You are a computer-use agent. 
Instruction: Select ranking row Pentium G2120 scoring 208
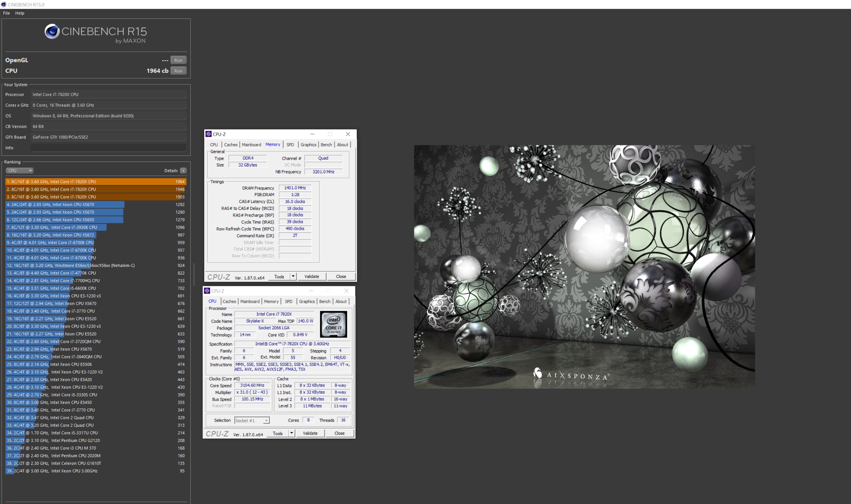click(96, 441)
